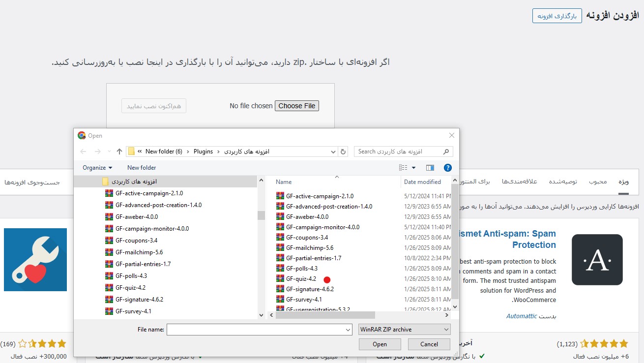This screenshot has width=644, height=363.
Task: Click the change view icon
Action: [403, 168]
